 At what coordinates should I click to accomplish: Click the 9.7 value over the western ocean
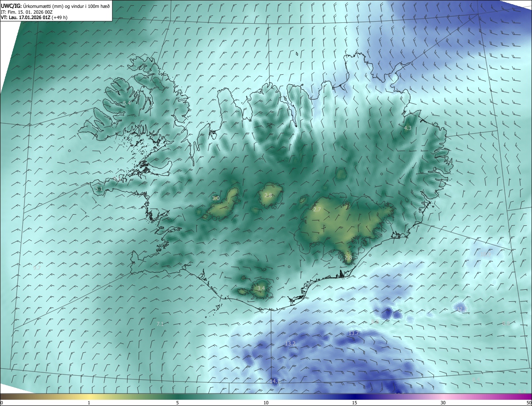tap(37, 268)
